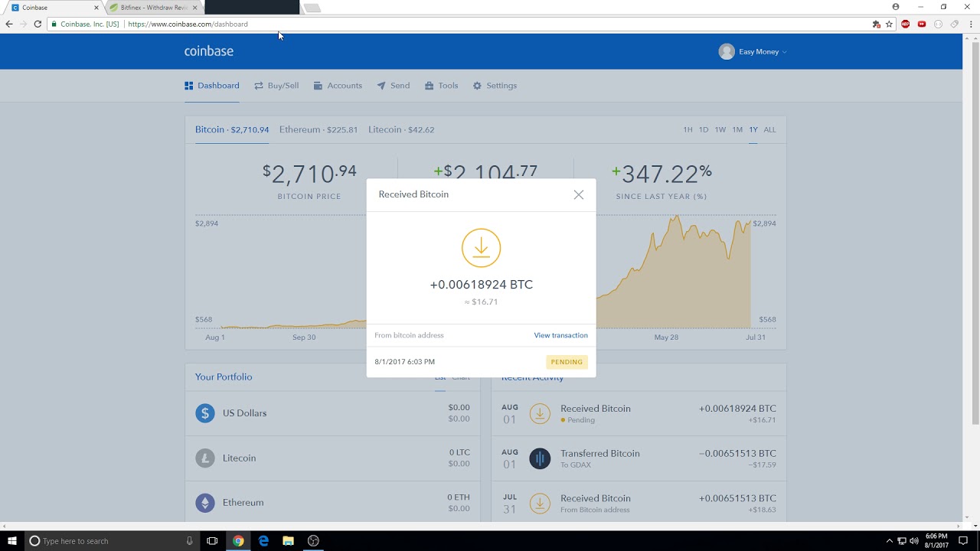This screenshot has width=980, height=551.
Task: Set chart range to ALL
Action: [x=769, y=130]
